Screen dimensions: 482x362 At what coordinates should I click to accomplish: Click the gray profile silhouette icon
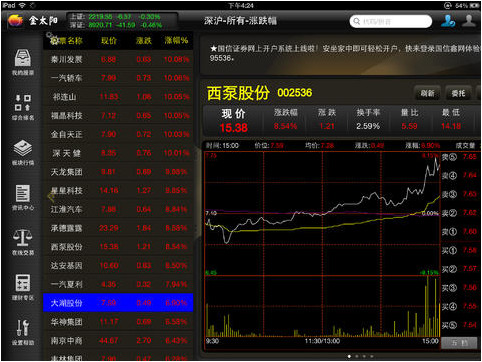point(469,21)
